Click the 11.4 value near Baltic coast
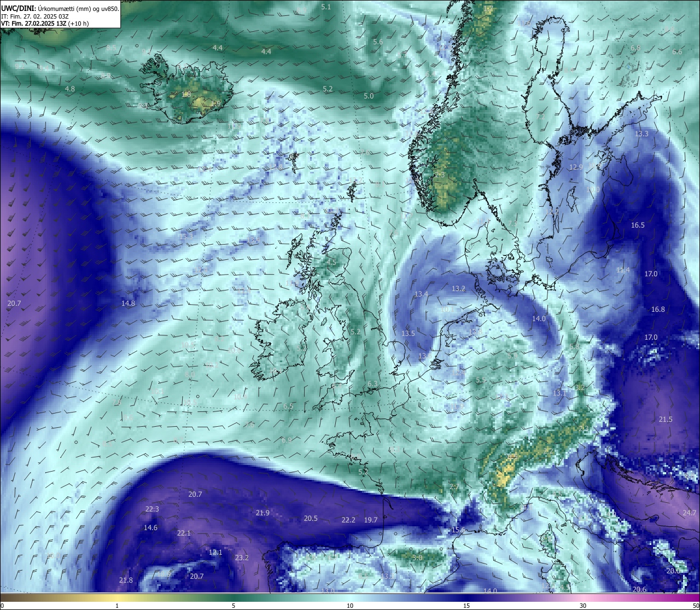The image size is (700, 610). tap(623, 270)
